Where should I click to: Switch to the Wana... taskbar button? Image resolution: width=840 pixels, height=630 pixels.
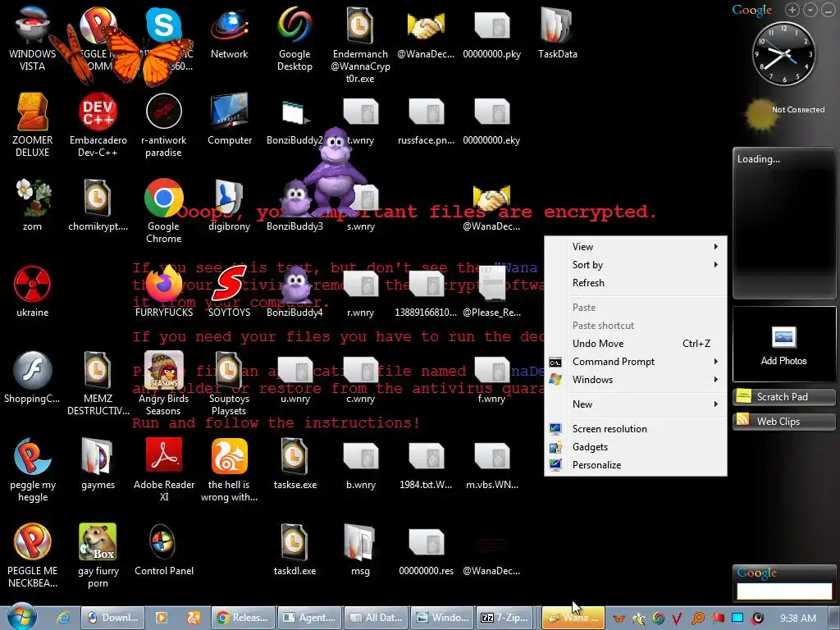click(x=573, y=618)
